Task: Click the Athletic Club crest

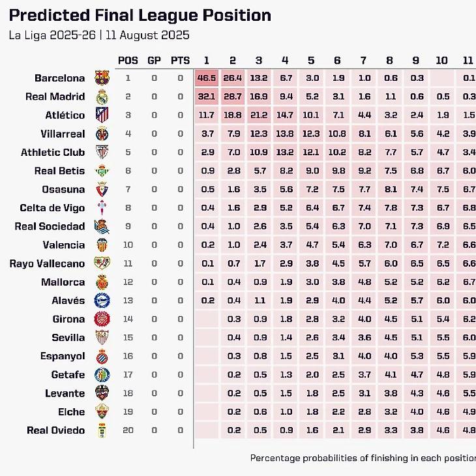Action: [102, 153]
